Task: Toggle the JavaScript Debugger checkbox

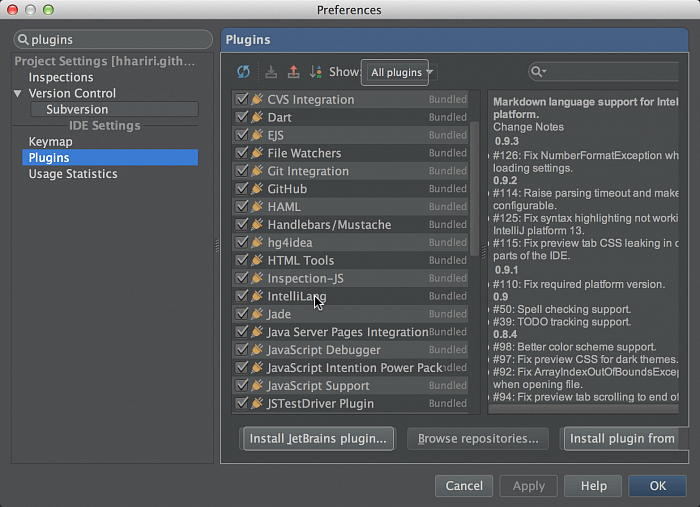Action: pos(241,350)
